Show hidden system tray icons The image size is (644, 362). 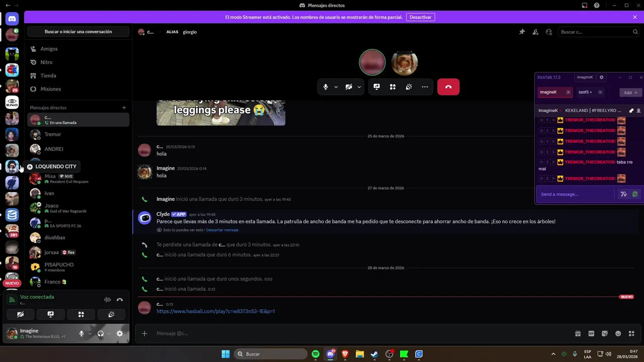[x=553, y=354]
